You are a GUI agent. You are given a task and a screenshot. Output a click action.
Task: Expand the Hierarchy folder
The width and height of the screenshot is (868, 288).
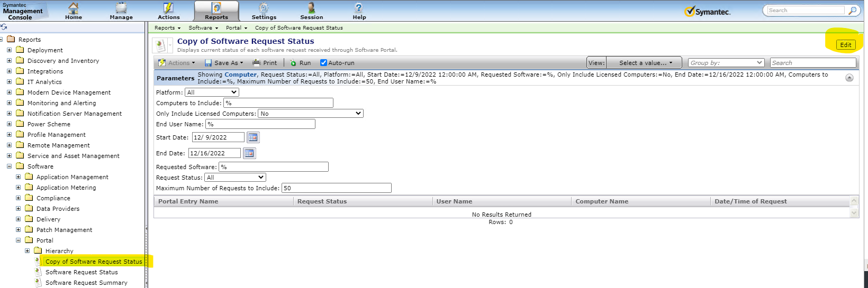point(27,251)
